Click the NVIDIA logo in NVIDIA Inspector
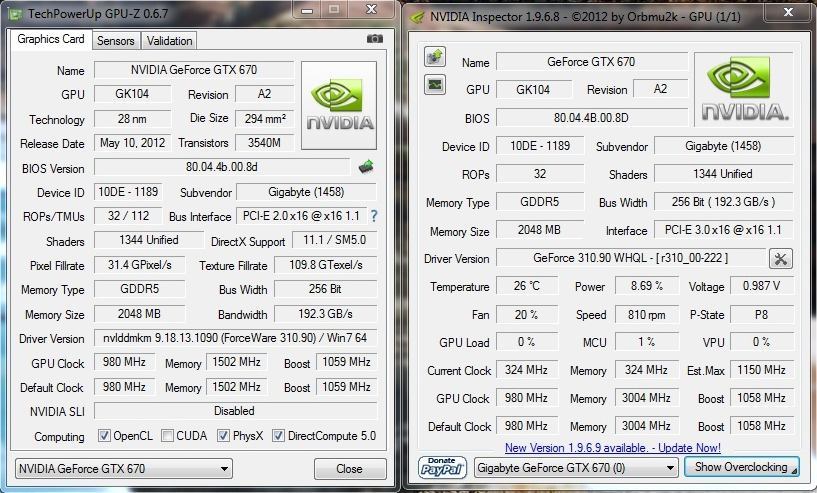This screenshot has width=817, height=493. point(744,89)
